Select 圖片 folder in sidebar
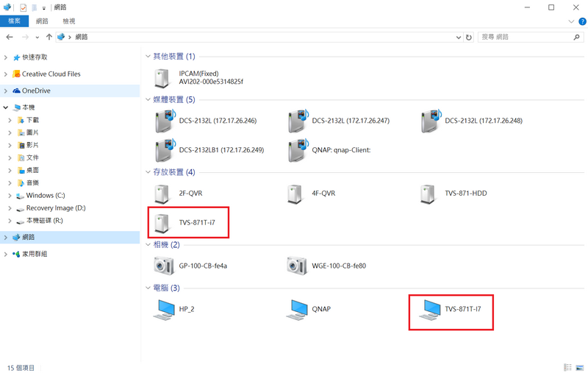The width and height of the screenshot is (588, 373). pyautogui.click(x=32, y=132)
